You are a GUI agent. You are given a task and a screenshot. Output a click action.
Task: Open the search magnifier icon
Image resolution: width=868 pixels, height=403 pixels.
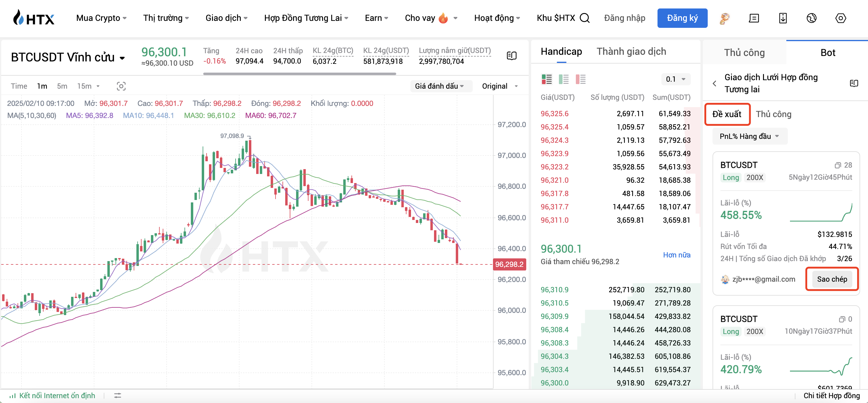585,18
